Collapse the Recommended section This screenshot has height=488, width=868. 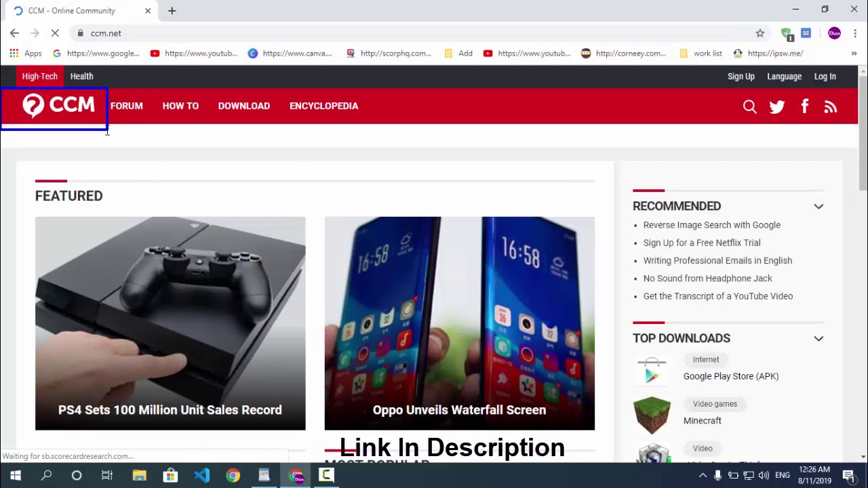click(818, 206)
